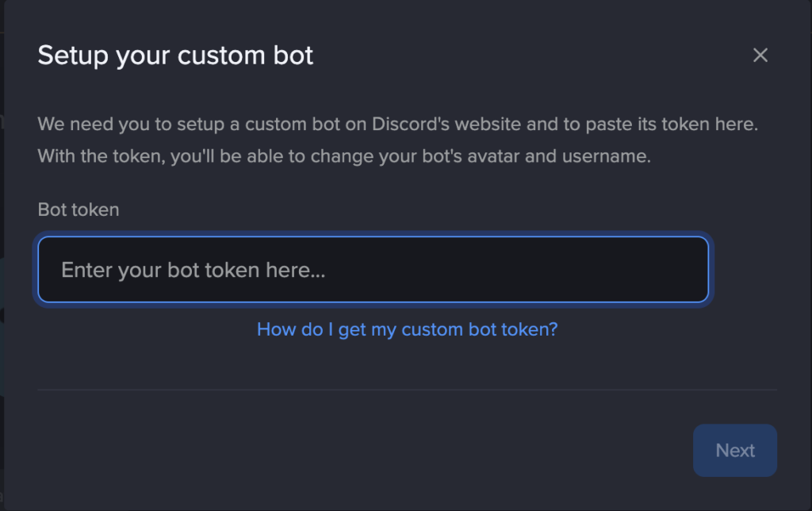Close the custom bot setup dialog
The image size is (812, 511).
760,55
